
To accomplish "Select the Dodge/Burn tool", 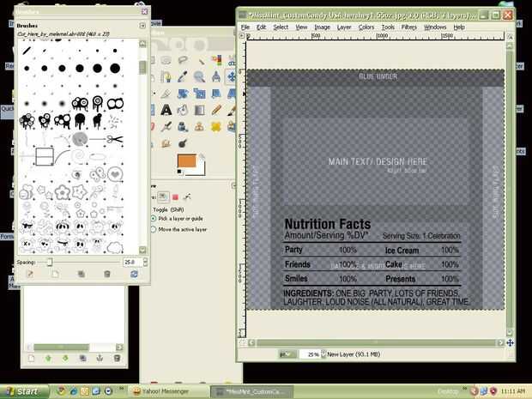I will (183, 143).
